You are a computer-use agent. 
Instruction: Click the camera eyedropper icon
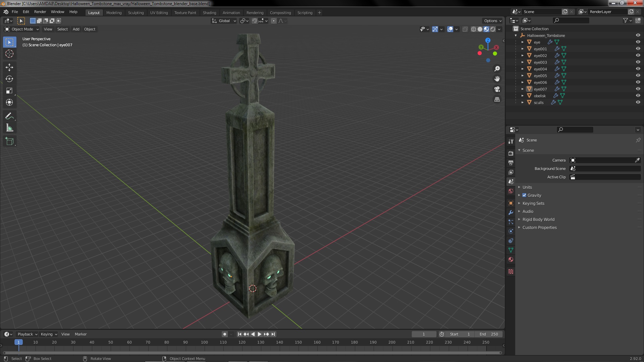[x=637, y=160]
